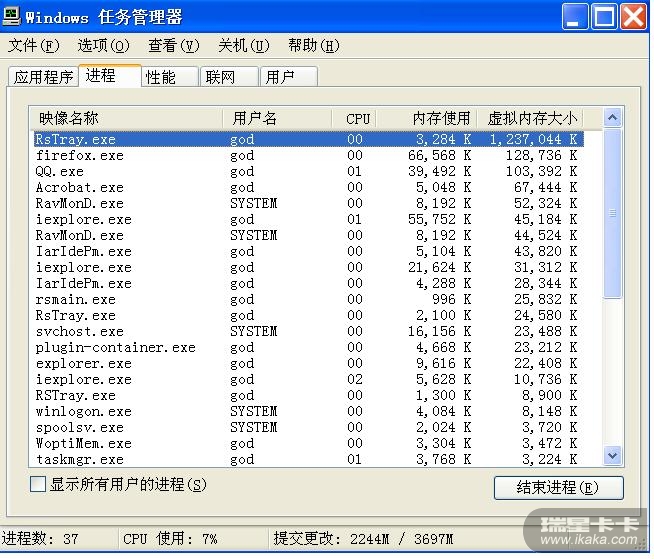
Task: Open the 查看(V) menu
Action: (x=174, y=45)
